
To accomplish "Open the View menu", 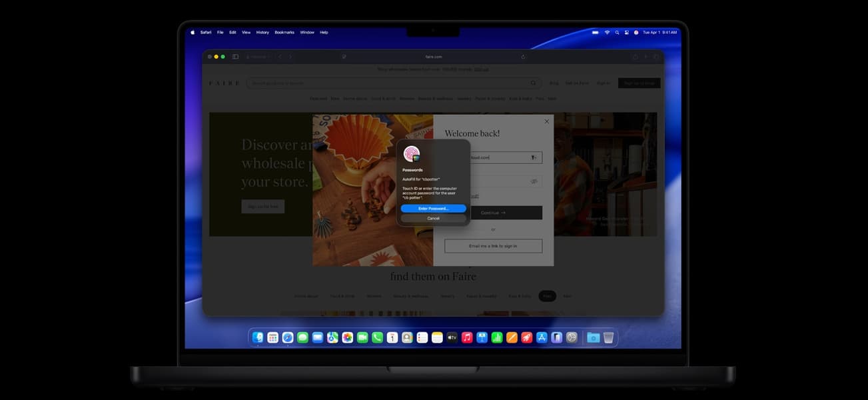I will point(246,32).
